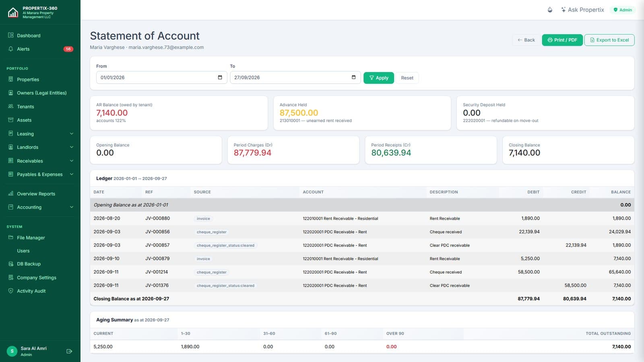Click the Period Receipts value 80,639.94
Viewport: 644px width, 362px height.
coord(391,153)
